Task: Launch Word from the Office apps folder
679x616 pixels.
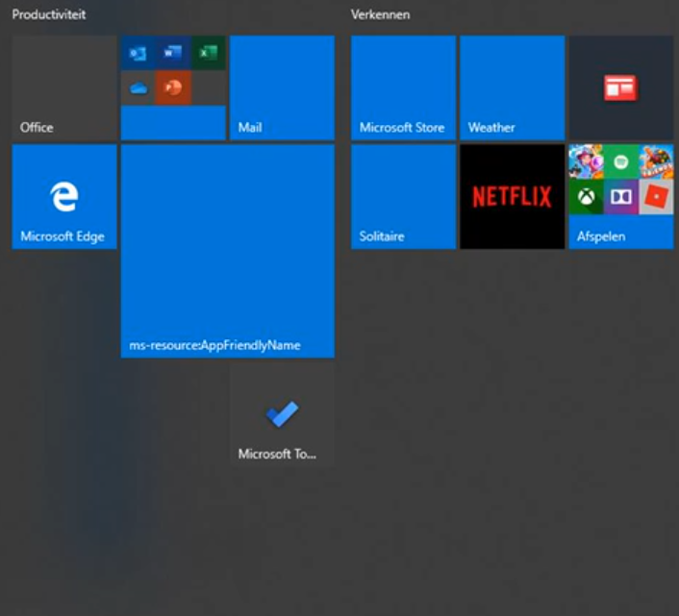Action: point(173,53)
